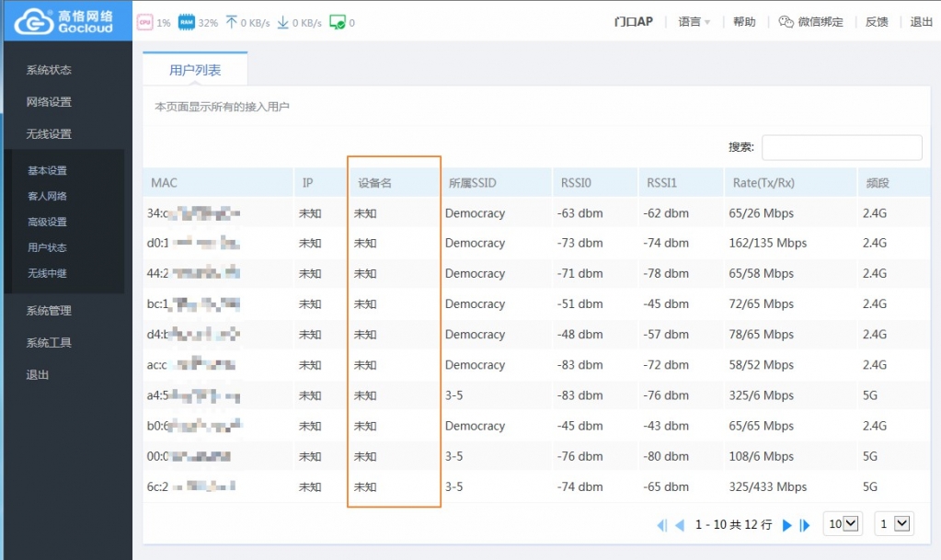This screenshot has width=941, height=560.
Task: Select 高级设置 submenu item
Action: 48,223
